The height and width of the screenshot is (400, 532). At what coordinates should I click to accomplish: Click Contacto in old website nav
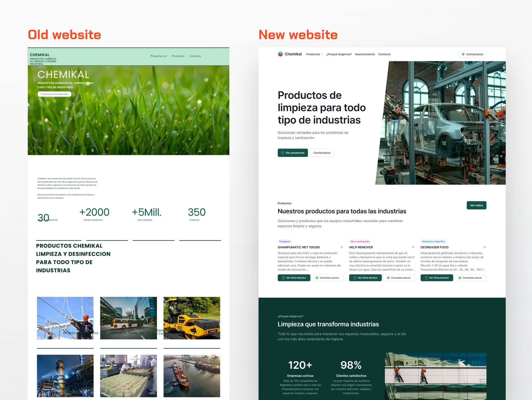click(x=195, y=56)
